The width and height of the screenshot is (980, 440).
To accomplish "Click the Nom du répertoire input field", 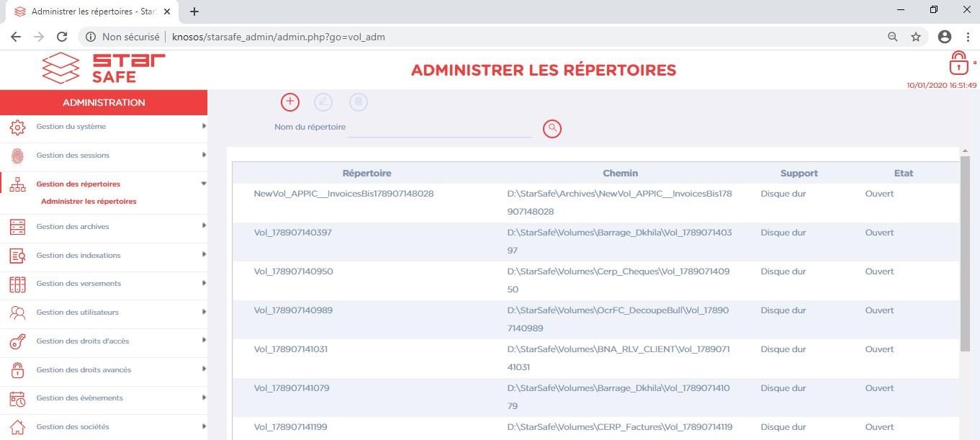I will pos(440,127).
